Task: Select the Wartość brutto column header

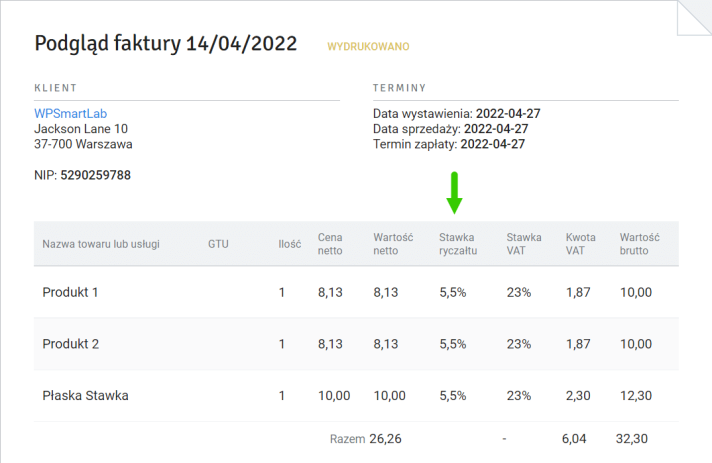Action: 639,244
